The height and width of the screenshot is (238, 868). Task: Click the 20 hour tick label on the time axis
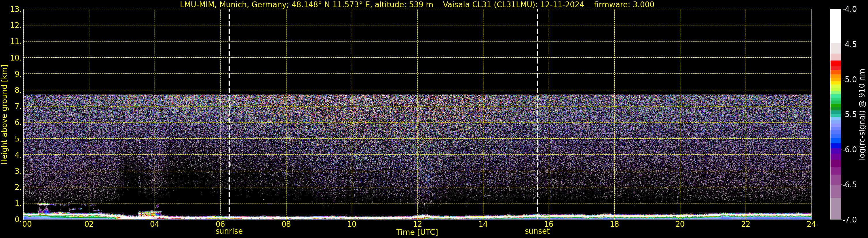(680, 224)
